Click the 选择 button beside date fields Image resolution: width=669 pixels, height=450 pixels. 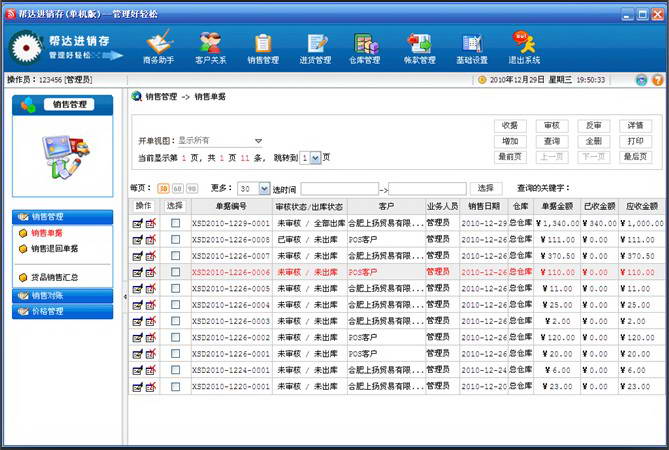point(486,188)
